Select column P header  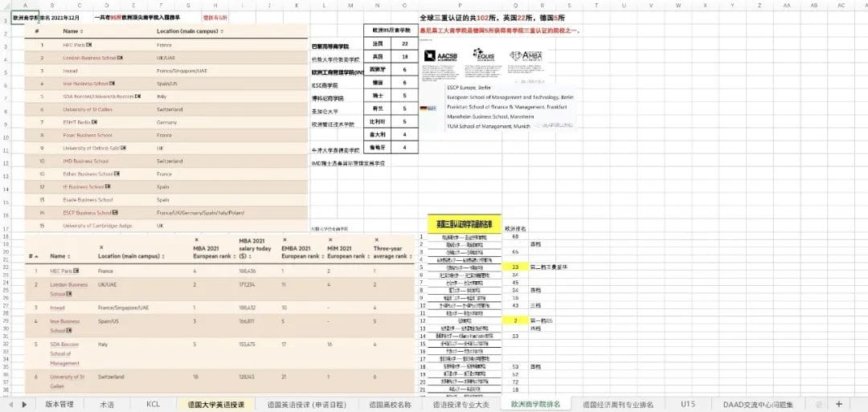460,6
